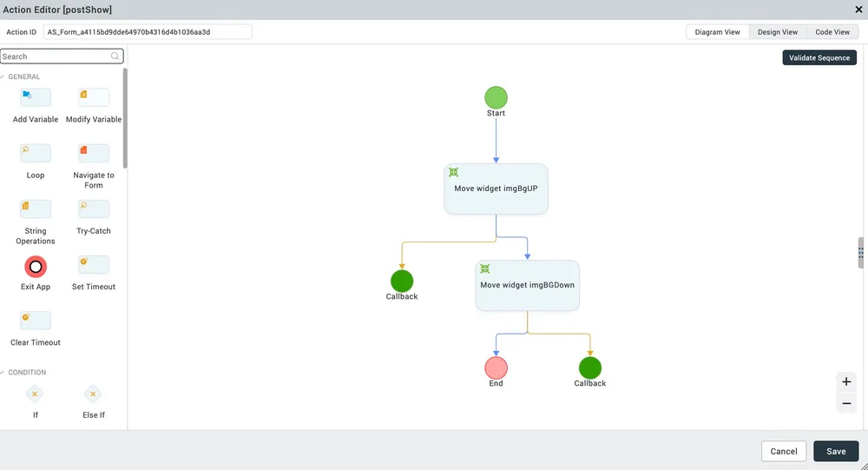Image resolution: width=868 pixels, height=470 pixels.
Task: Switch to the Code View tab
Action: (x=832, y=32)
